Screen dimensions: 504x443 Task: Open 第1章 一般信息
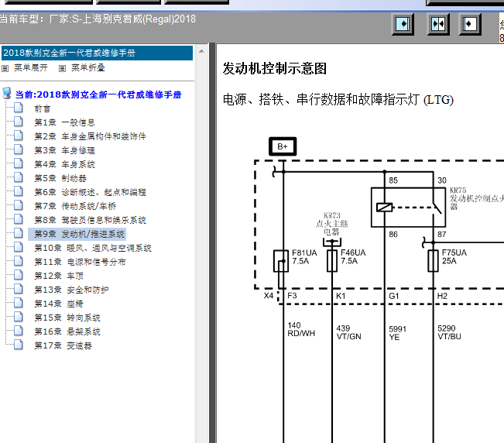click(64, 122)
